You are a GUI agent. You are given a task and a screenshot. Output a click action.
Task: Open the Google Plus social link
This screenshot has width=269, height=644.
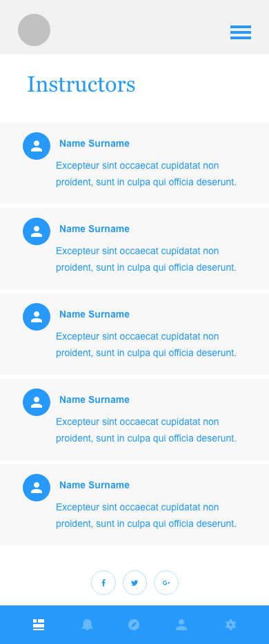tap(166, 583)
